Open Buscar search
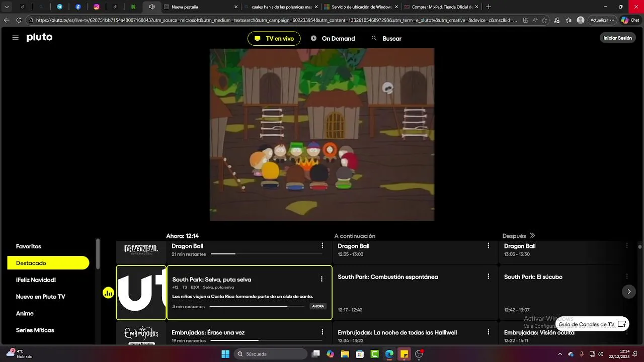 click(386, 39)
